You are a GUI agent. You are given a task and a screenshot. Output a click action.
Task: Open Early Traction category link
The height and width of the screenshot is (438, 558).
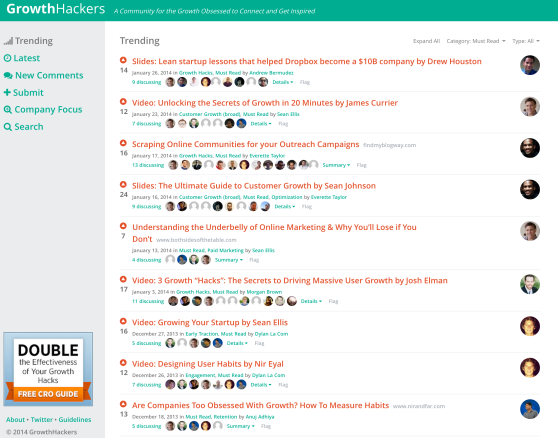201,334
